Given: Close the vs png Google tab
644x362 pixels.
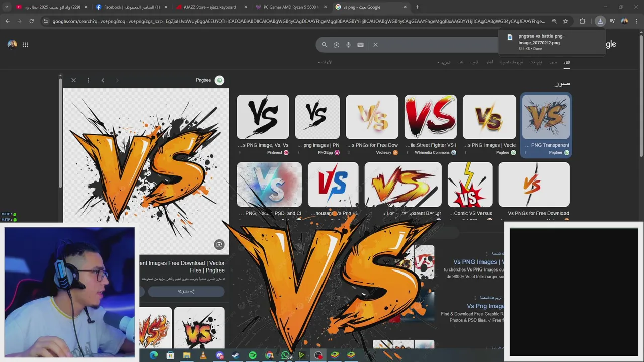Looking at the screenshot, I should (405, 7).
